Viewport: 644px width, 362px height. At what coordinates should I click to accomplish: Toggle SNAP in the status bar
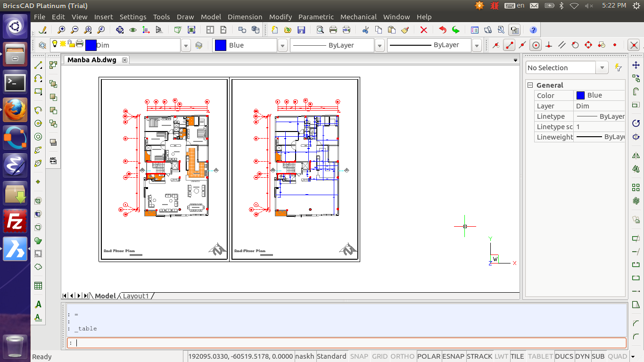[359, 356]
